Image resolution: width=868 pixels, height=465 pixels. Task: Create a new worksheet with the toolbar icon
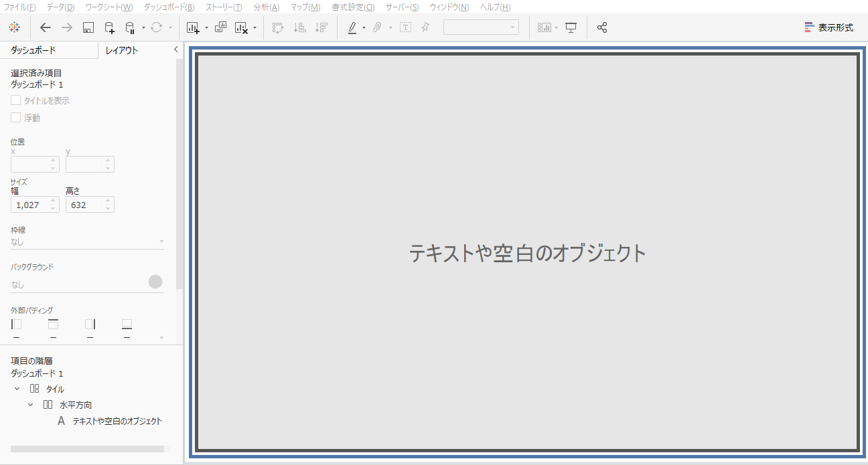coord(192,27)
